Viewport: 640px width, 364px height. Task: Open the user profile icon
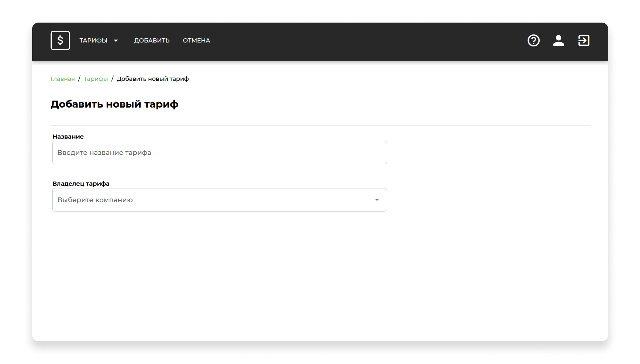point(559,41)
